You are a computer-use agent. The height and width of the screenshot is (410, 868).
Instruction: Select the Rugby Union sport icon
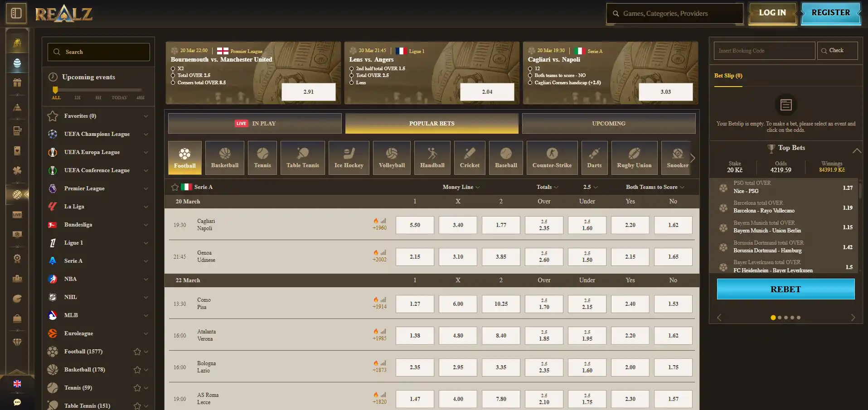pyautogui.click(x=634, y=158)
